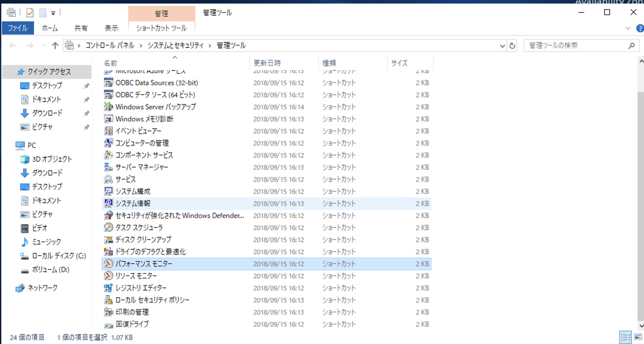Open the Quick Access Toolbar customize dropdown
Image resolution: width=644 pixels, height=344 pixels.
[53, 13]
